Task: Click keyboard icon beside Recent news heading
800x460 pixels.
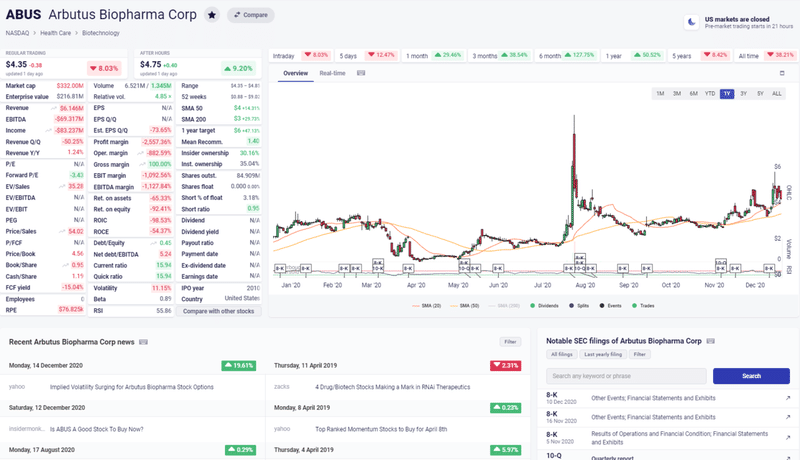Action: pos(143,342)
